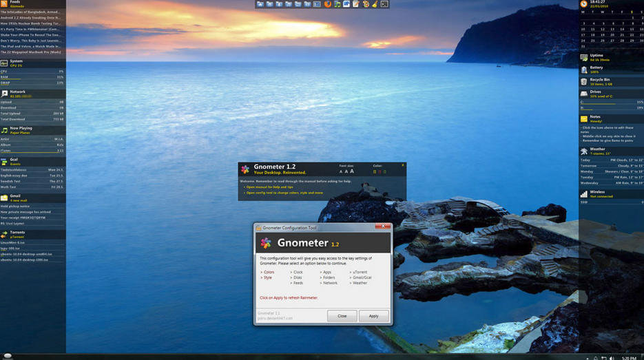This screenshot has width=644, height=360.
Task: Open the Disks option in Configuration Tool
Action: [296, 277]
